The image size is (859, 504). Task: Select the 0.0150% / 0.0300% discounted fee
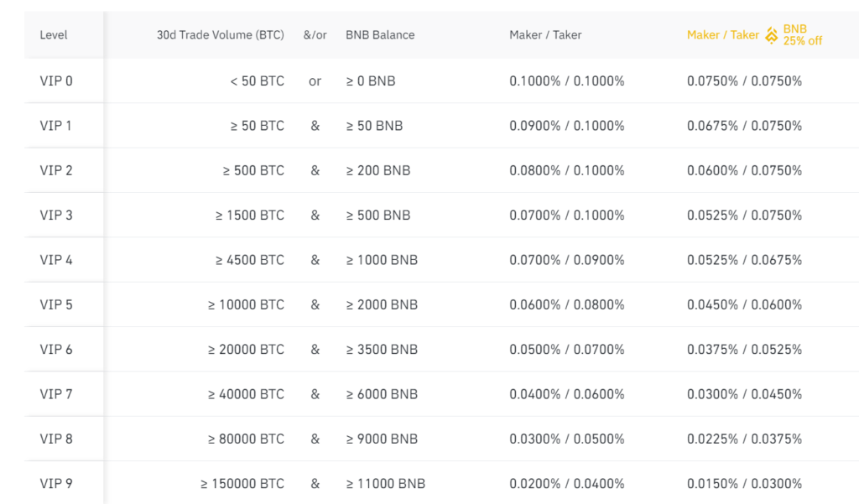tap(745, 484)
